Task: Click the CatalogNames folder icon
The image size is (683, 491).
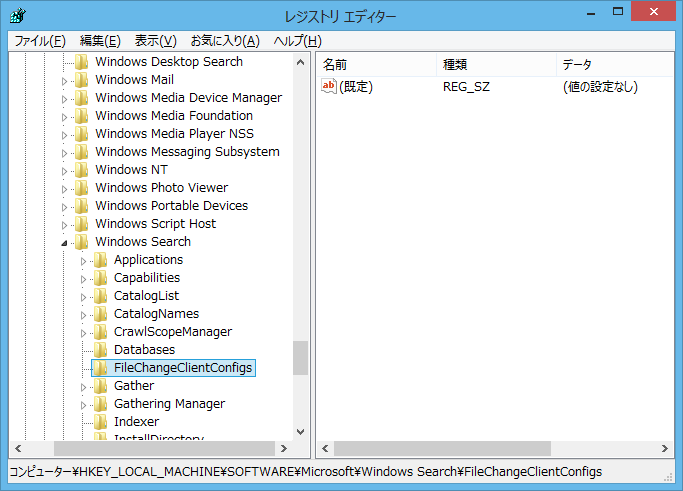Action: 100,314
